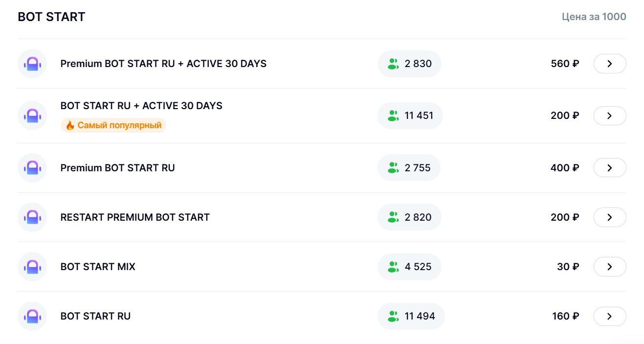This screenshot has height=344, width=644.
Task: Click the Цена за 1000 column label
Action: click(594, 17)
